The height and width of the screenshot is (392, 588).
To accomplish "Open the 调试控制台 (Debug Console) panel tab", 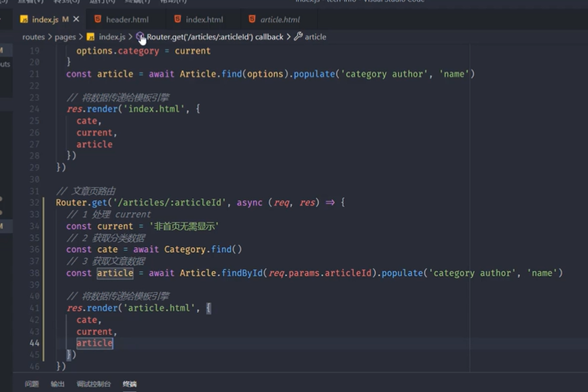I will point(94,384).
